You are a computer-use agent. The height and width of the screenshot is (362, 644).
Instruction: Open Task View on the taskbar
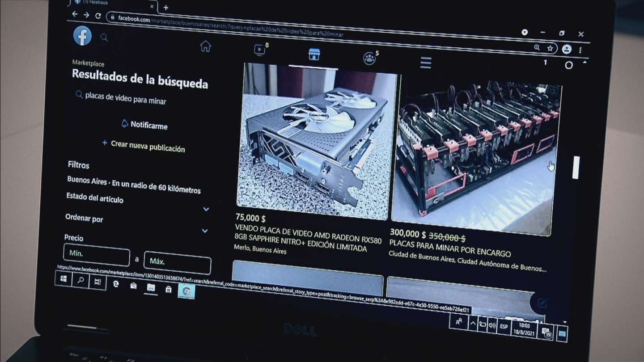pos(97,282)
